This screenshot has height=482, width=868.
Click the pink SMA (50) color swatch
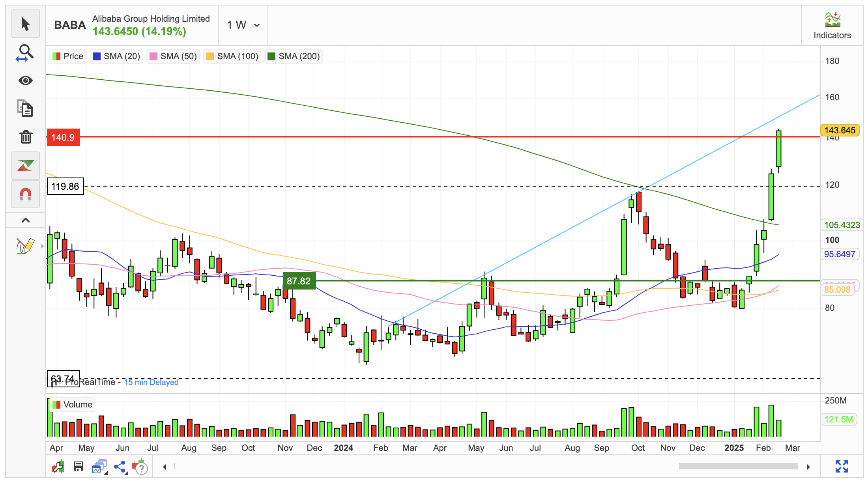[153, 56]
